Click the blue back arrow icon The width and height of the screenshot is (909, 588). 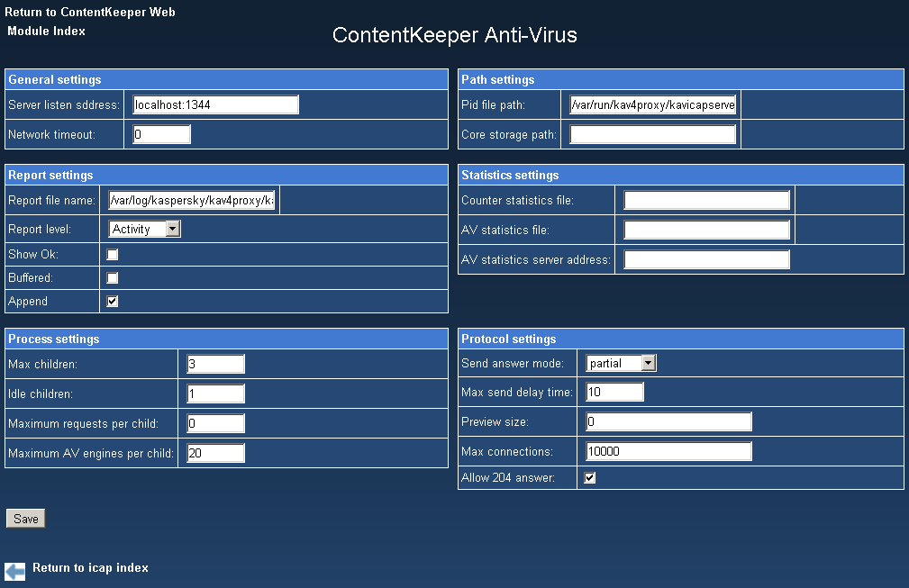[x=15, y=571]
